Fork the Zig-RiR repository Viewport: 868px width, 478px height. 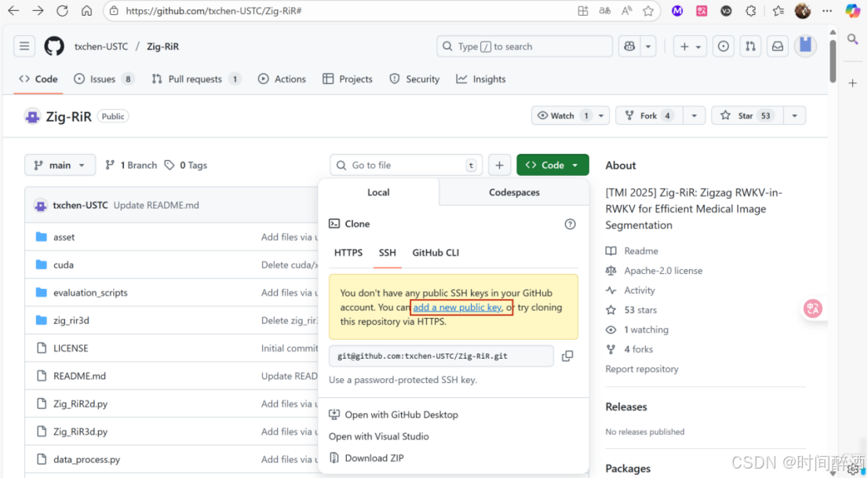(649, 115)
